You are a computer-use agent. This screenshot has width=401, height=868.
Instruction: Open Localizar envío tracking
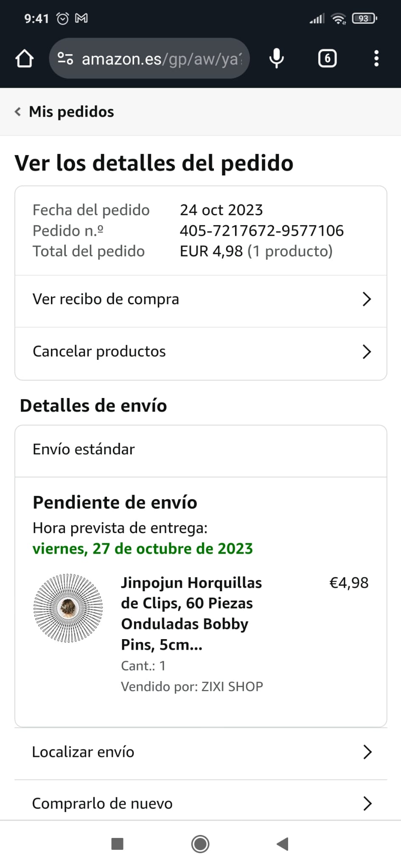tap(83, 752)
